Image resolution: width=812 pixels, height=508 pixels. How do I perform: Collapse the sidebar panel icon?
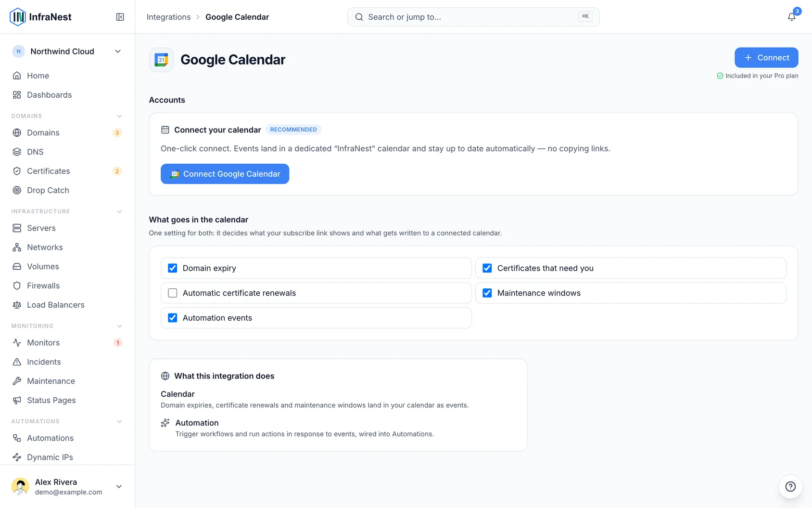[x=120, y=17]
